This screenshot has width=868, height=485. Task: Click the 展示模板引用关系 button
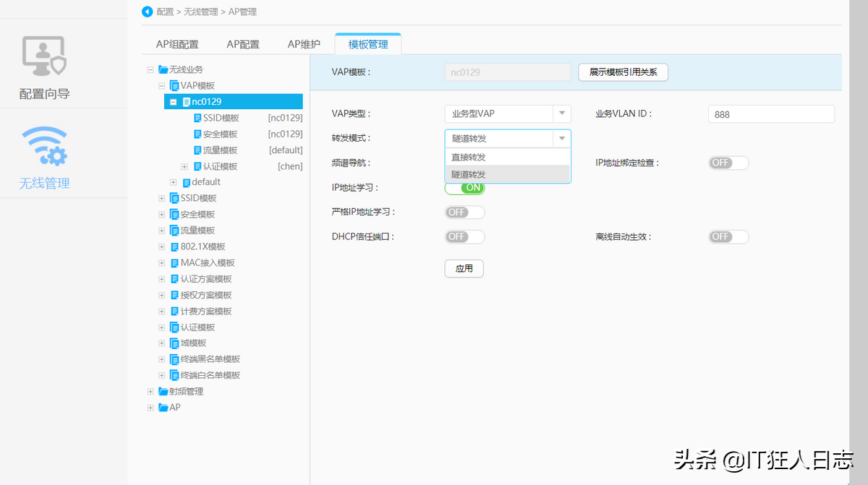pyautogui.click(x=623, y=72)
